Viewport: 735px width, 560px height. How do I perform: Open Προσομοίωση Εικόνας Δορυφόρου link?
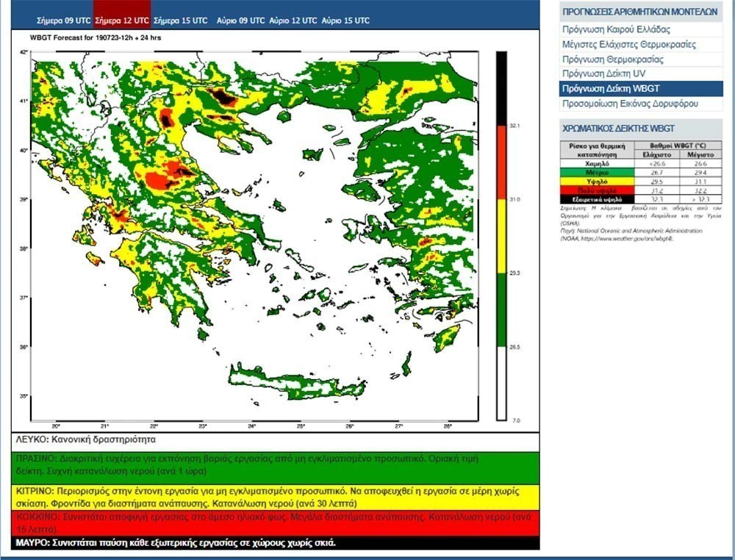(630, 104)
